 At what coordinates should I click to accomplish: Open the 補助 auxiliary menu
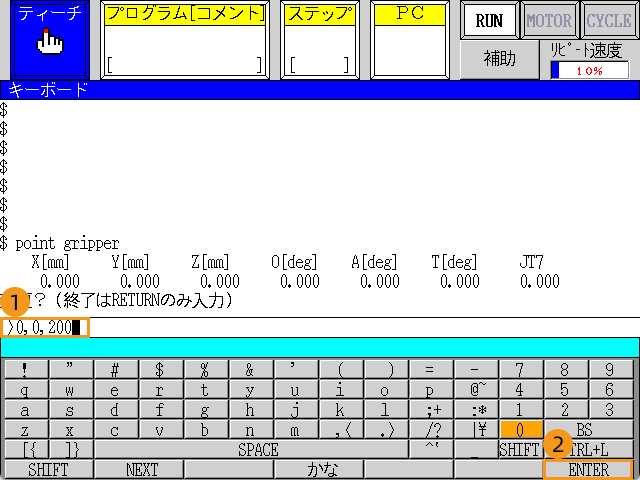tap(500, 59)
